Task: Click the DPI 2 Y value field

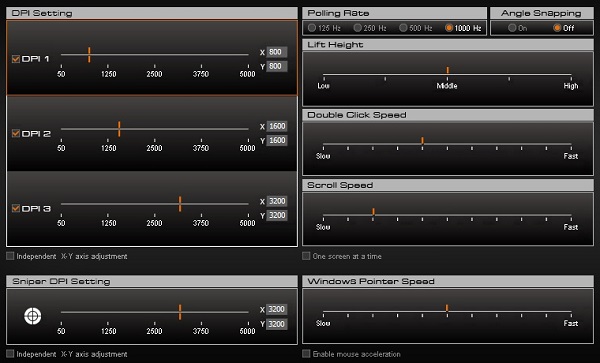Action: (x=277, y=140)
